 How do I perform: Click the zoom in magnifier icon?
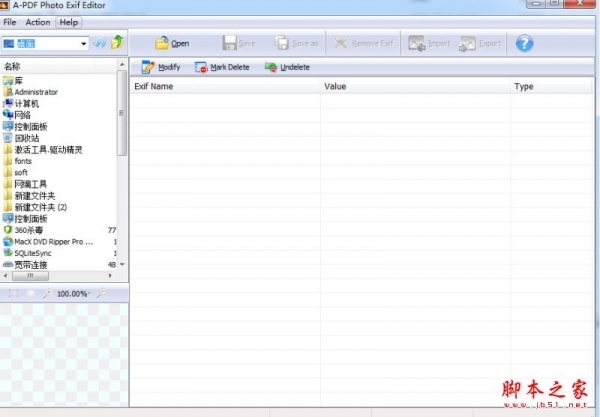coord(47,293)
